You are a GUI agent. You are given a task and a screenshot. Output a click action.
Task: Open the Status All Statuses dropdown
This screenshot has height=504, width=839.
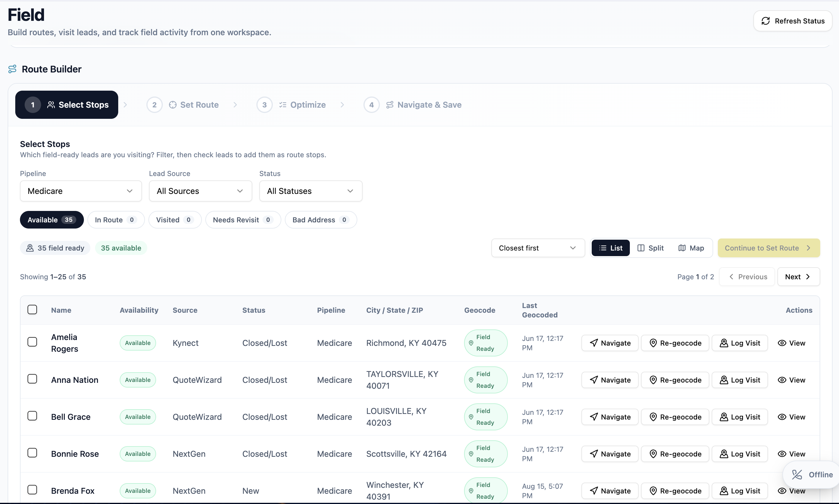click(311, 191)
